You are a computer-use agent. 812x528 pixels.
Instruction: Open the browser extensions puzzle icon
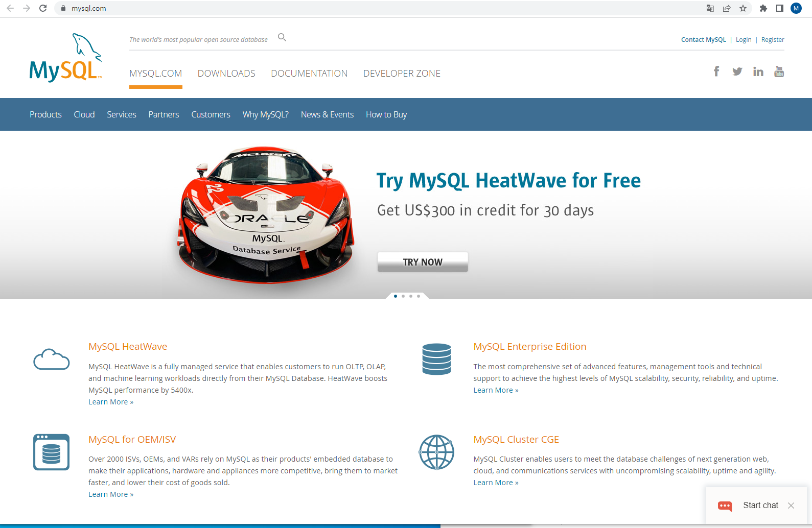(x=763, y=8)
